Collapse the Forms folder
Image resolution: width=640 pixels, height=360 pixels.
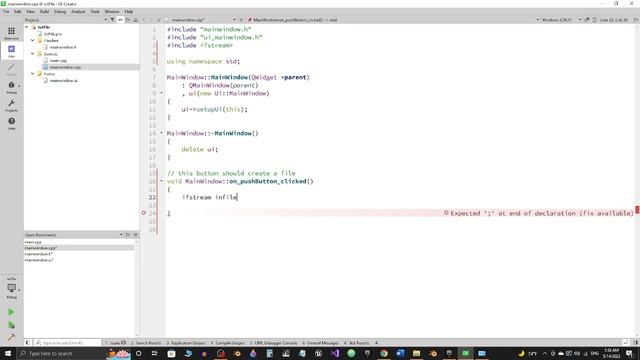click(33, 74)
